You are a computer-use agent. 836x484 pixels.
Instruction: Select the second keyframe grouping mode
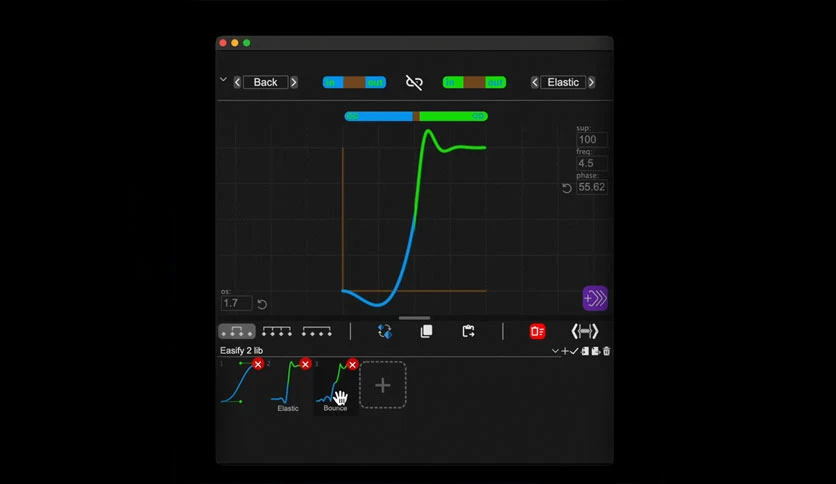tap(277, 331)
